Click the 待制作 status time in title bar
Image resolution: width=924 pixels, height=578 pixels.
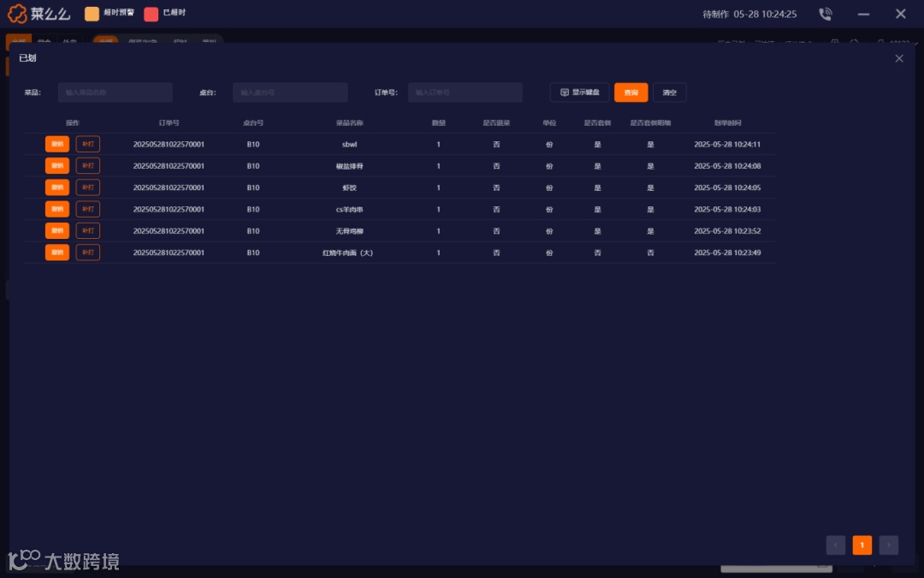click(749, 15)
